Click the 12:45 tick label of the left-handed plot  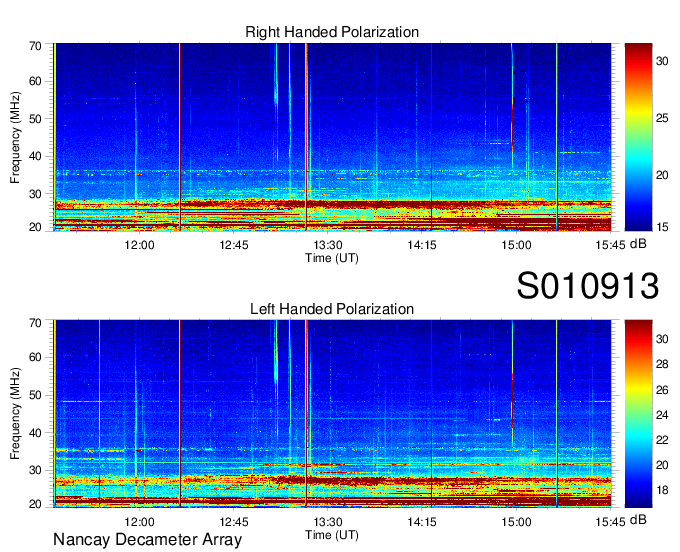click(234, 522)
